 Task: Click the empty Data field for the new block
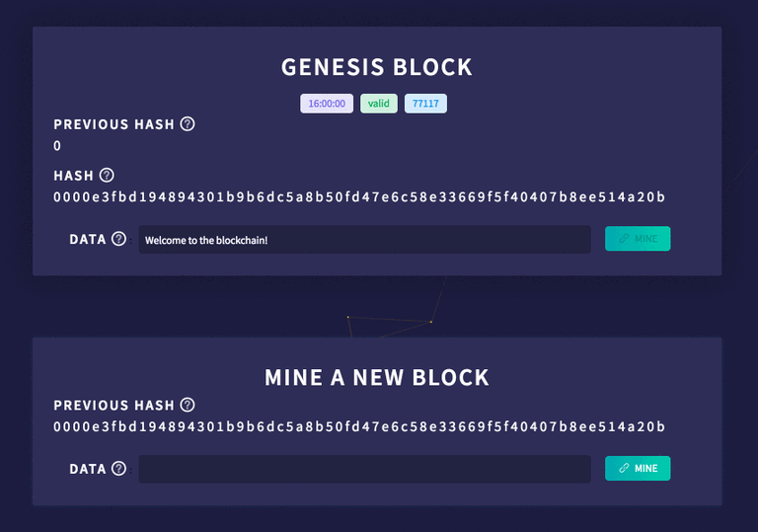[x=364, y=469]
